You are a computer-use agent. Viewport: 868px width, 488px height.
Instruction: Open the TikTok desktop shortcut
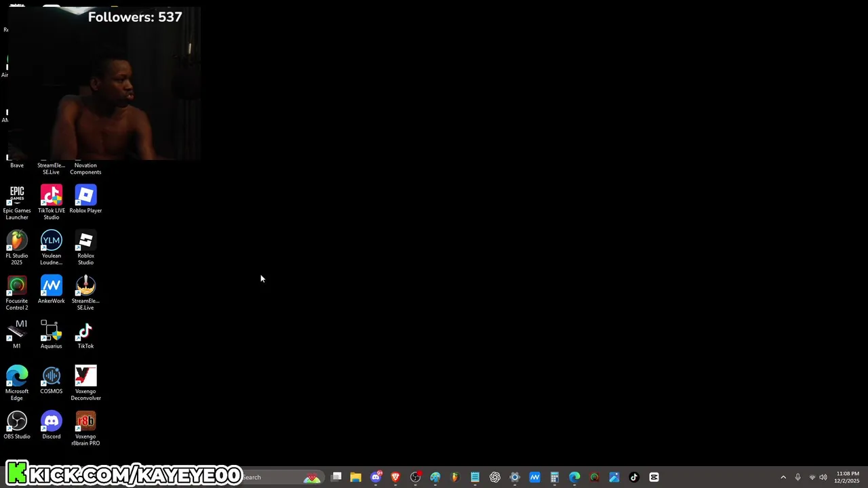click(x=85, y=335)
